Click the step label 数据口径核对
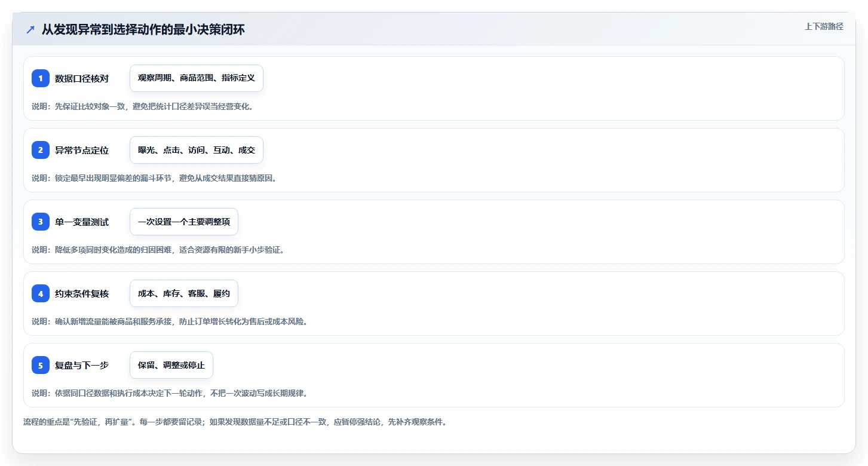Image resolution: width=868 pixels, height=466 pixels. pos(82,79)
